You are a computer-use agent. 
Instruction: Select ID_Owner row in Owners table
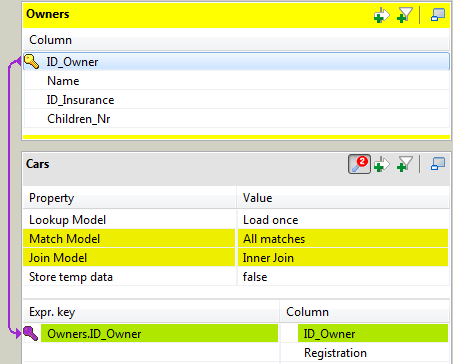(x=236, y=62)
